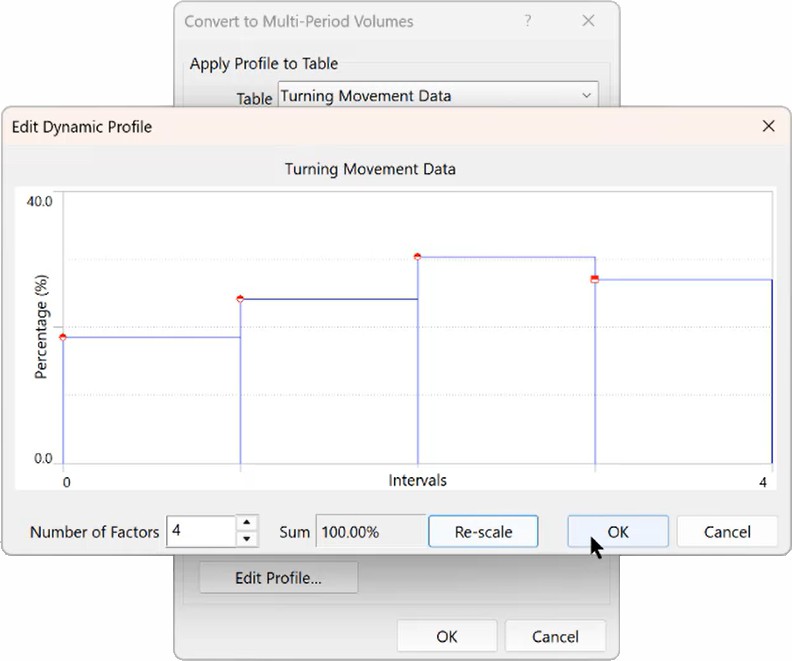Screen dimensions: 792x661
Task: Click the Intervals axis label below the chart
Action: pyautogui.click(x=417, y=481)
